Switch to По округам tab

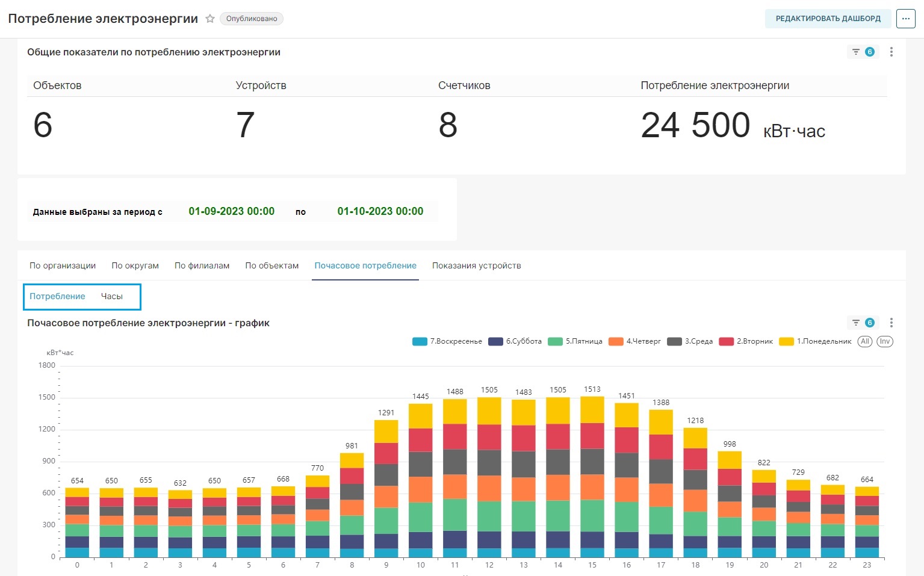(x=135, y=265)
